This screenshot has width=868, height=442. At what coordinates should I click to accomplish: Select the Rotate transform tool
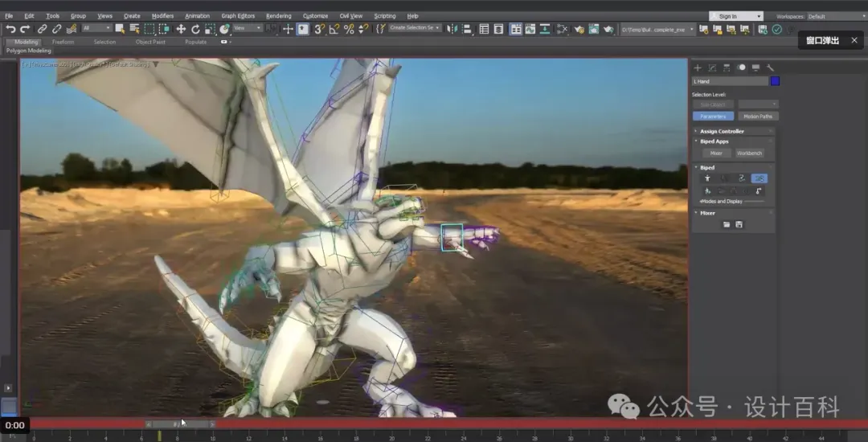point(195,29)
